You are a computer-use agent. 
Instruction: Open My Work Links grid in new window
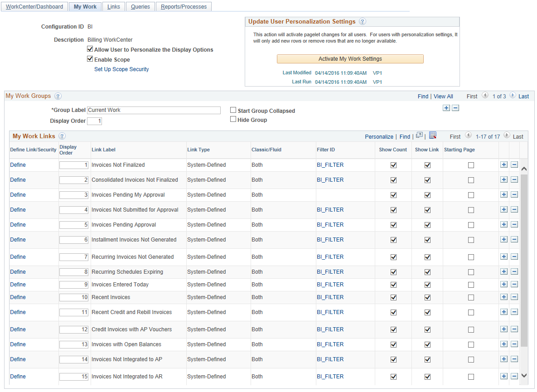coord(419,135)
